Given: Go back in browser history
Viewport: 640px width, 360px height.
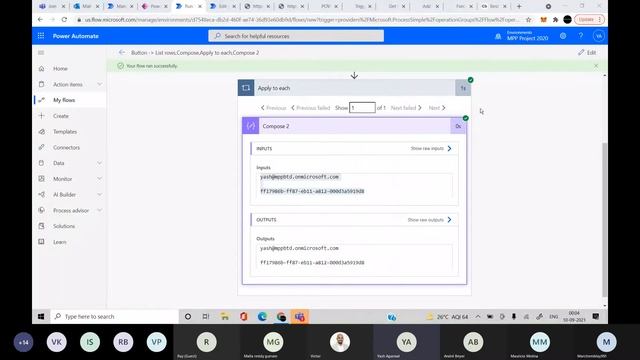Looking at the screenshot, I should click(40, 19).
